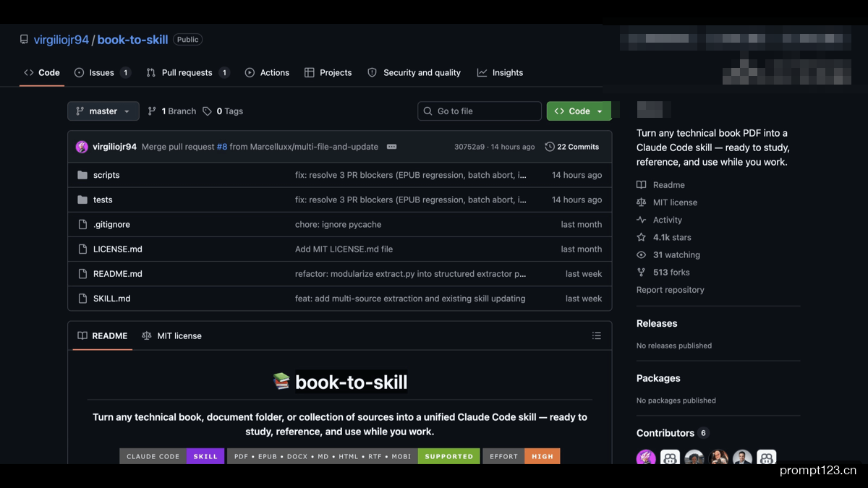Click the eye icon beside 31 watching
The height and width of the screenshot is (488, 868).
click(x=641, y=254)
